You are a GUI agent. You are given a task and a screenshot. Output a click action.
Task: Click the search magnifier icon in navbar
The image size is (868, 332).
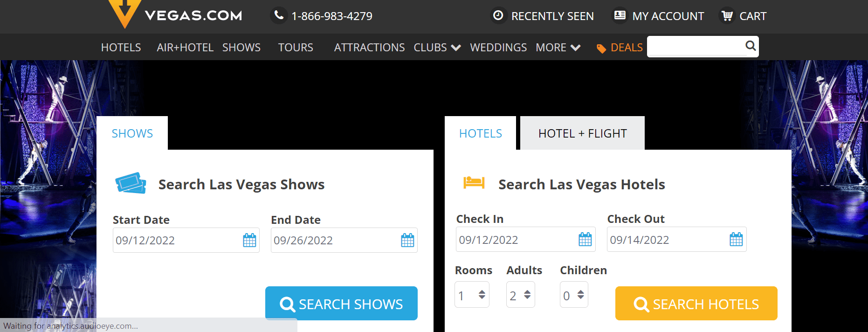[x=751, y=46]
